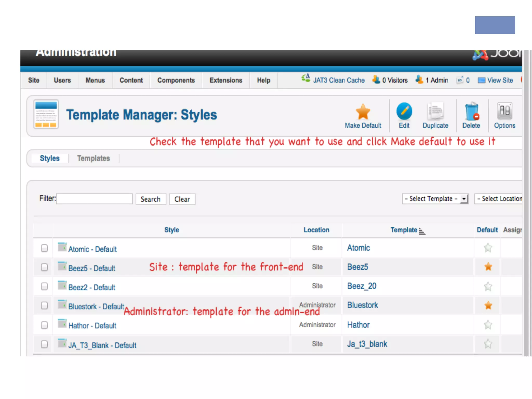Tick the JA_T3_Blank - Default checkbox
Image resolution: width=532 pixels, height=399 pixels.
44,344
